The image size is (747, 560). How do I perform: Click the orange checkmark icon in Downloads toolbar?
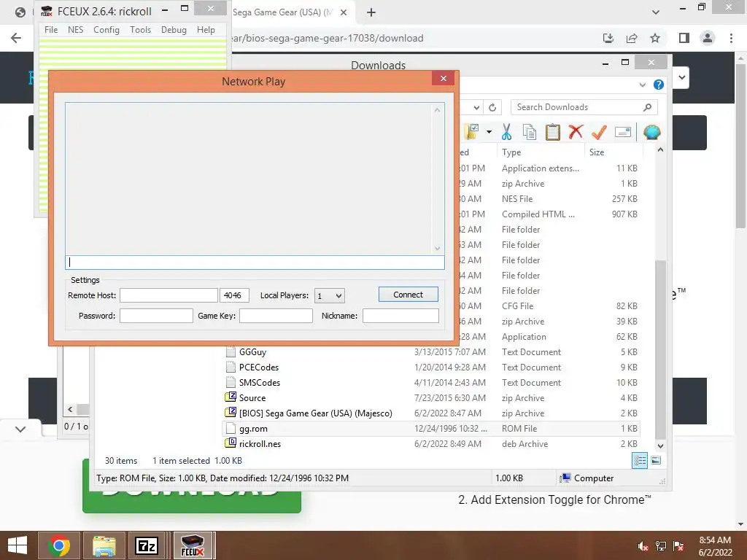[599, 132]
